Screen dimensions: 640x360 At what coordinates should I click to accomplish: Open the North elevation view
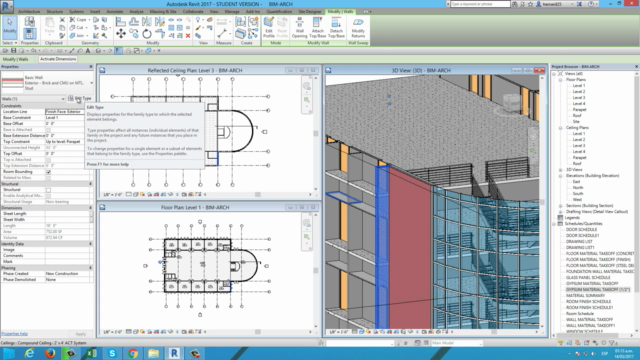pos(578,188)
